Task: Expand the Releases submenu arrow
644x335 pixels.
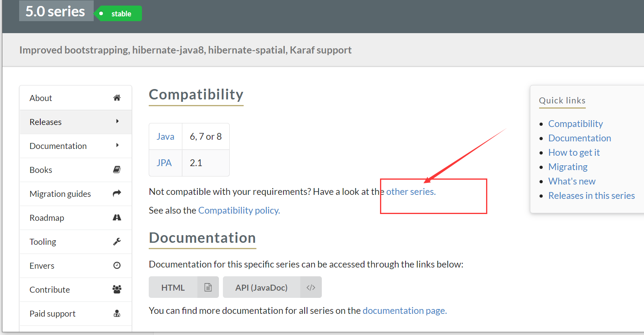Action: (117, 121)
